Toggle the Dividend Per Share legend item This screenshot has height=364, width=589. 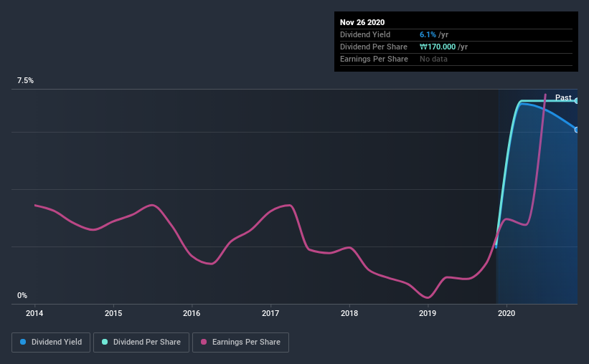click(x=141, y=343)
